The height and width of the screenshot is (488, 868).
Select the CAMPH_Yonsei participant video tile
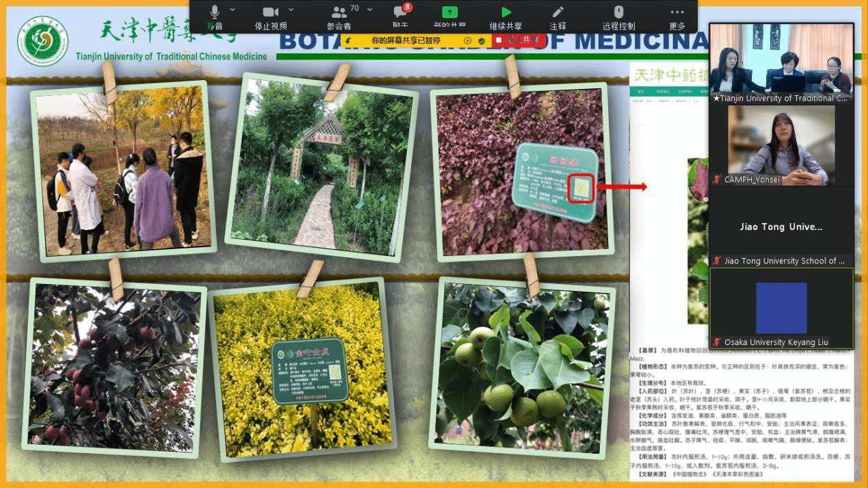tap(781, 144)
